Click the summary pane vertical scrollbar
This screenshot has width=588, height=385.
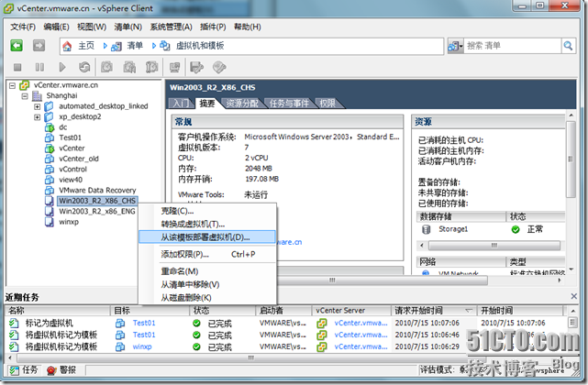pos(571,159)
